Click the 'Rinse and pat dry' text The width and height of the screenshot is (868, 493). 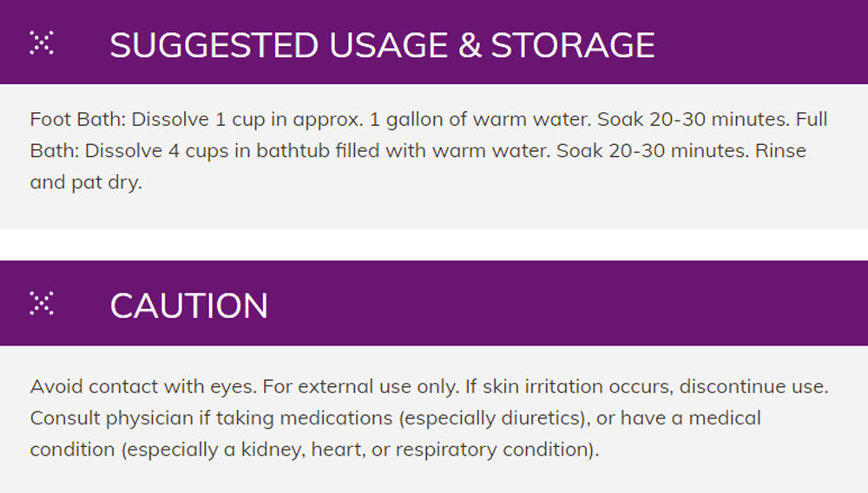(85, 183)
